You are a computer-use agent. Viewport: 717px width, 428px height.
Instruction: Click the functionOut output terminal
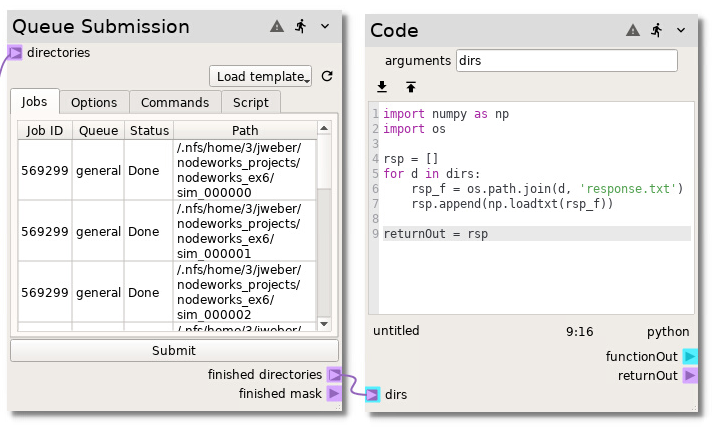(689, 357)
